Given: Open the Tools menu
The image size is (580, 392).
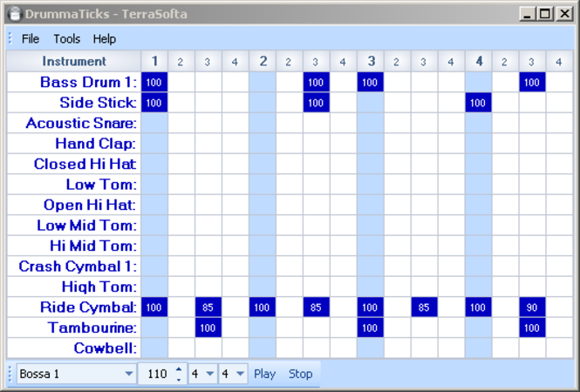Looking at the screenshot, I should pos(66,39).
